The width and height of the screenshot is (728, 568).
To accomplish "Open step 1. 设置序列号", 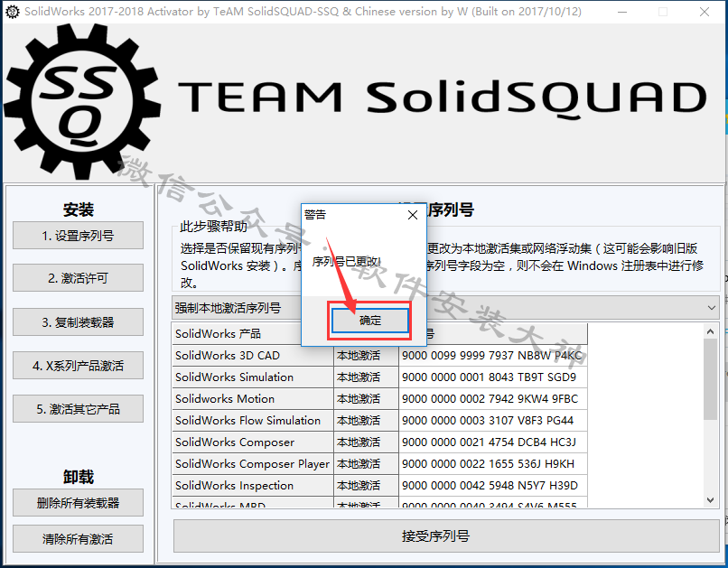I will (78, 236).
